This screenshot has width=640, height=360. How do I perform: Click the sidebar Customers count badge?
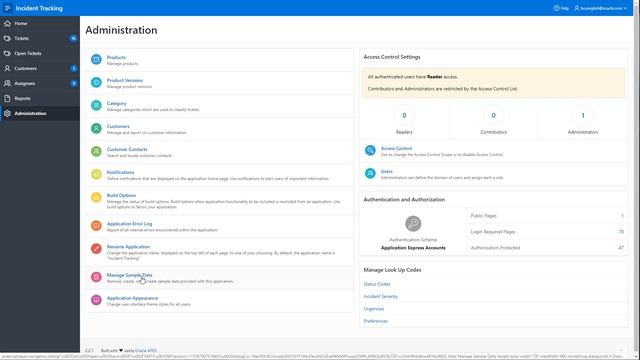[x=73, y=69]
